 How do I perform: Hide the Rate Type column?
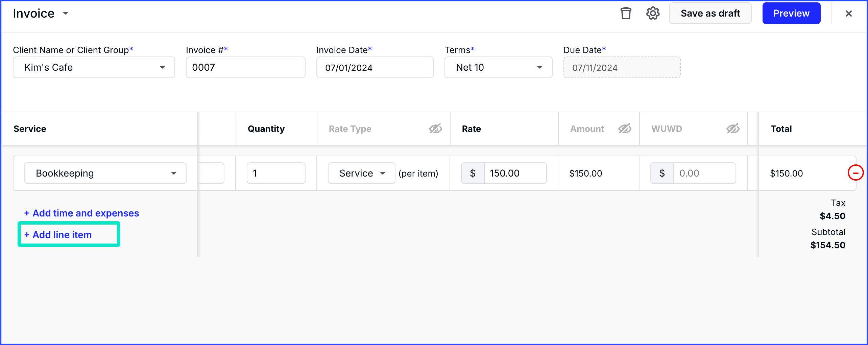point(435,129)
